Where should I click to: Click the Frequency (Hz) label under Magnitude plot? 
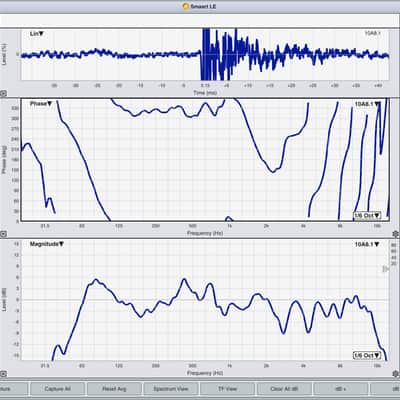point(205,373)
